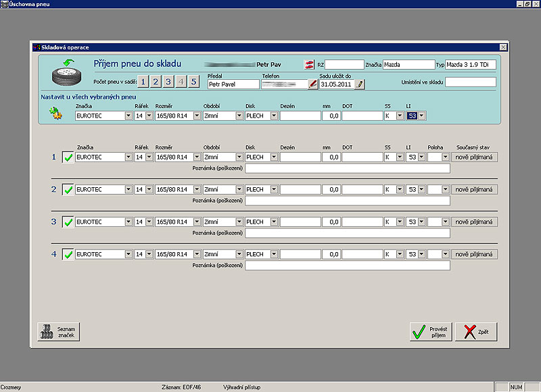
Task: Click Dezén field for tire 2
Action: point(300,190)
